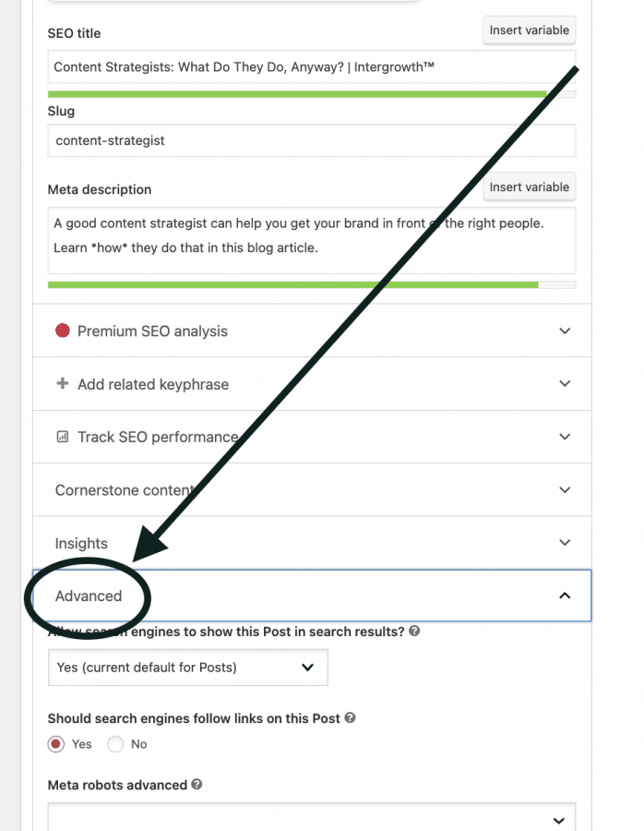Click the chart icon next to Track SEO performance
Image resolution: width=644 pixels, height=831 pixels.
(x=62, y=436)
